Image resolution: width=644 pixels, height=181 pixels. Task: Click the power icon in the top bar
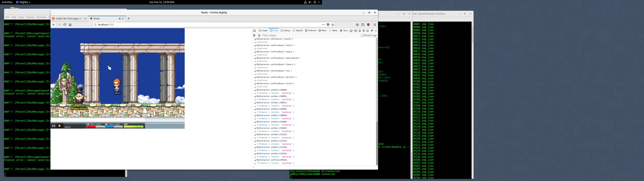coord(315,2)
